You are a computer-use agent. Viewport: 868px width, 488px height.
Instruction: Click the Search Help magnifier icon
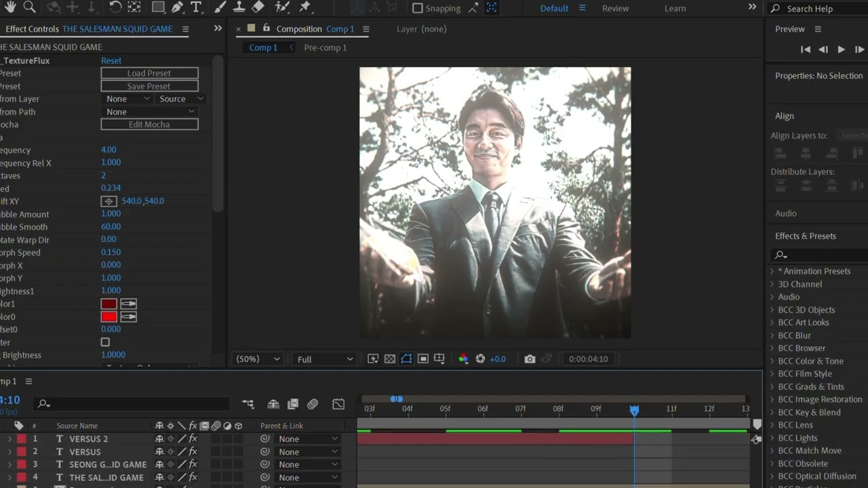pos(775,9)
